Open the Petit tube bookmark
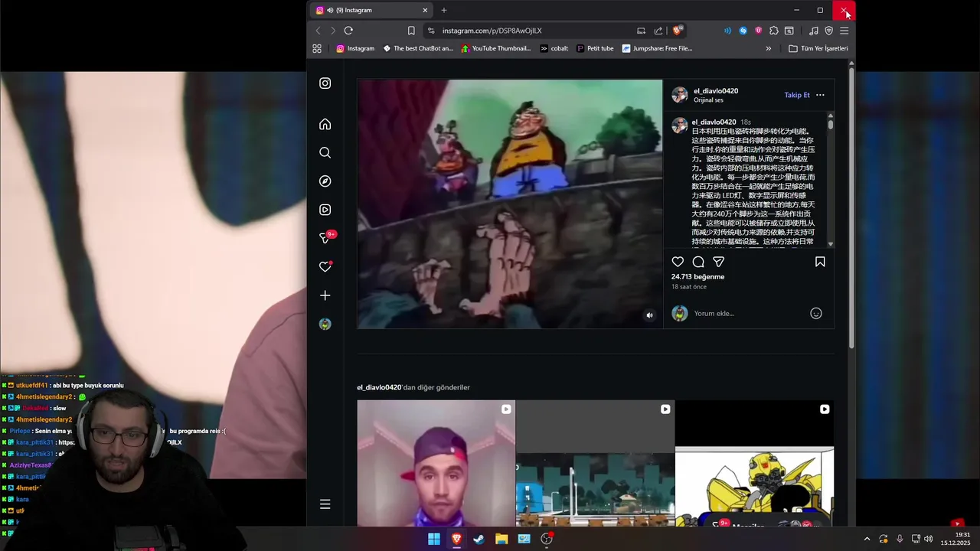 coord(595,48)
